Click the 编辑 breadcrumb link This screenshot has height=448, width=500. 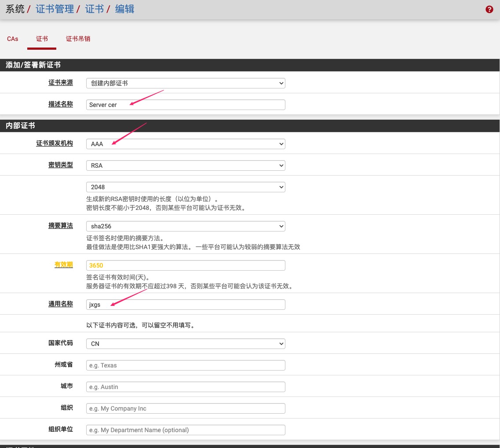pyautogui.click(x=125, y=9)
